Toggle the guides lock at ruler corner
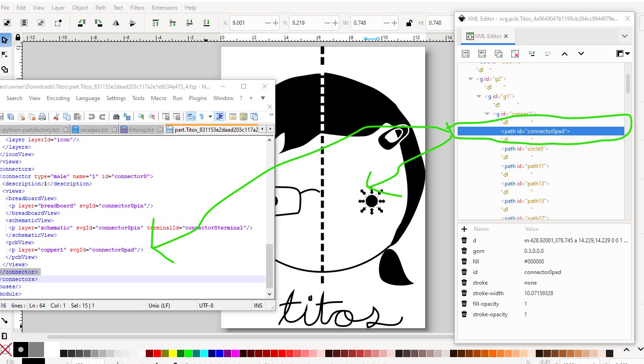 pyautogui.click(x=18, y=37)
